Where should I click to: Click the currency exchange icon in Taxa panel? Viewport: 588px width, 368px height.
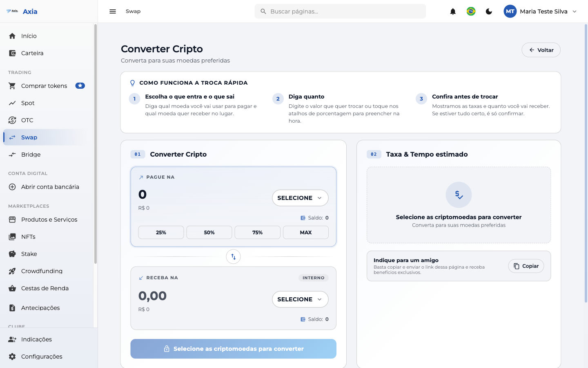(x=459, y=195)
